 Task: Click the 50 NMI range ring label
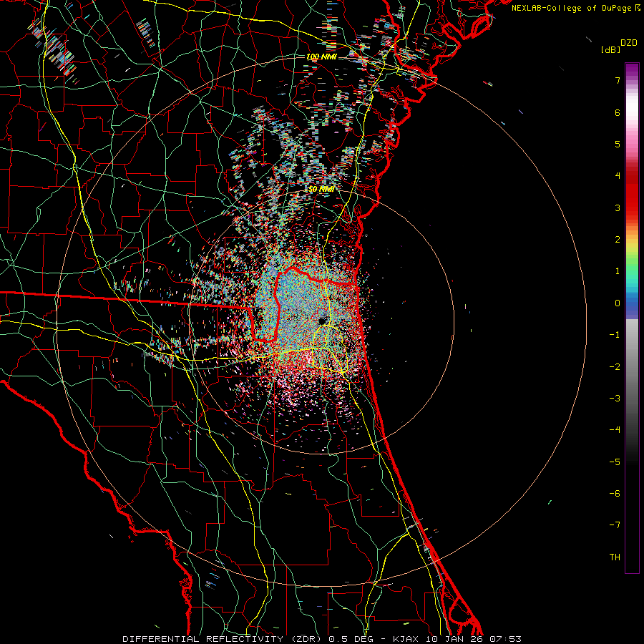coord(321,189)
